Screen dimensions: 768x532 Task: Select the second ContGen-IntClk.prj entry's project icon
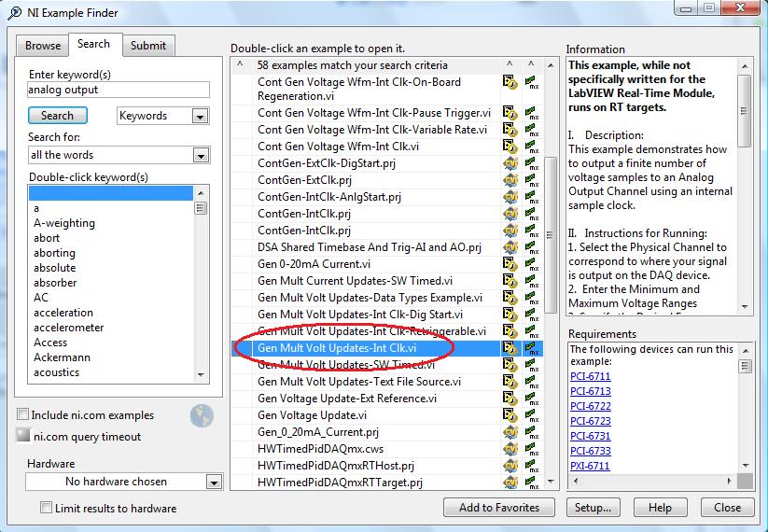[510, 231]
